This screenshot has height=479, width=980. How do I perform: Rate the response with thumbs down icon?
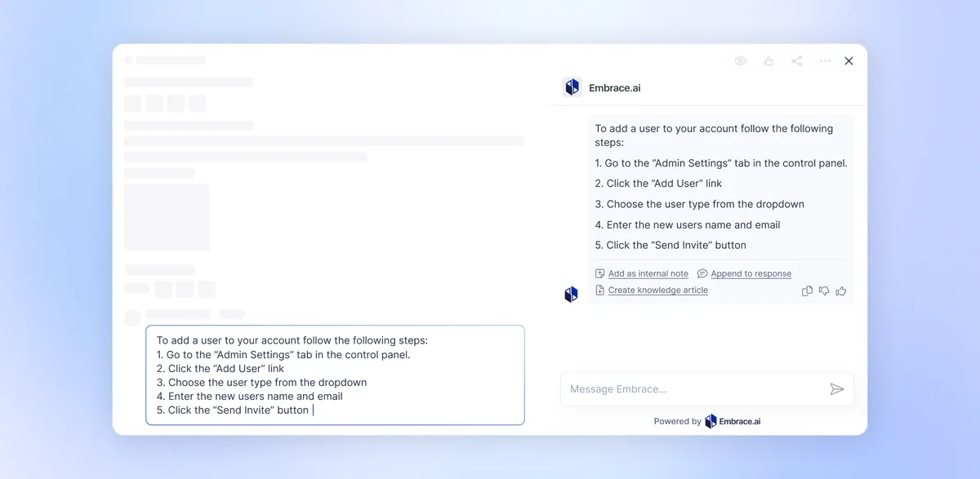[x=824, y=291]
